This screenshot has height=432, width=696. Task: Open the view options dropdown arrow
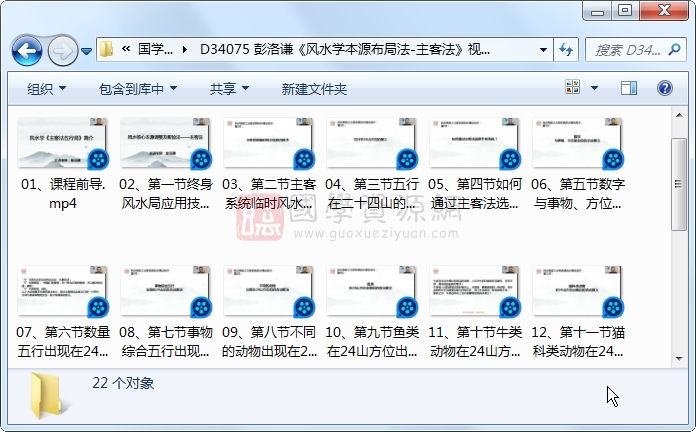tap(594, 87)
